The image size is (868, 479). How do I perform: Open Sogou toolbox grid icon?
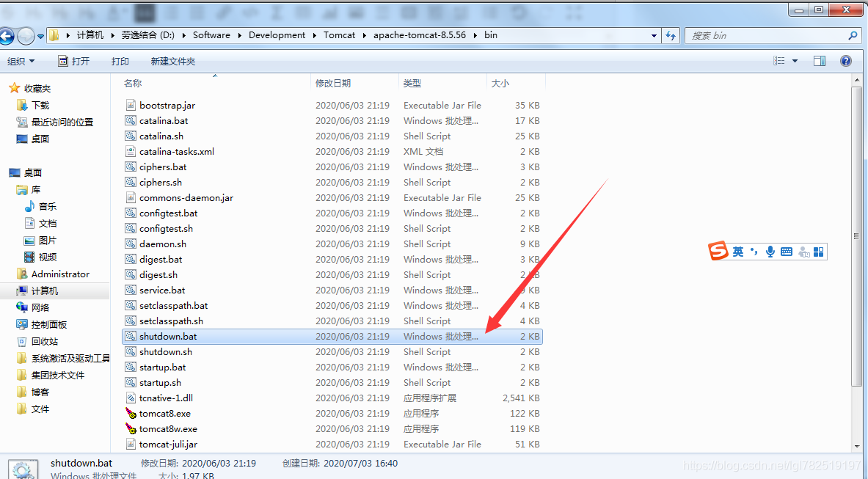(x=819, y=252)
